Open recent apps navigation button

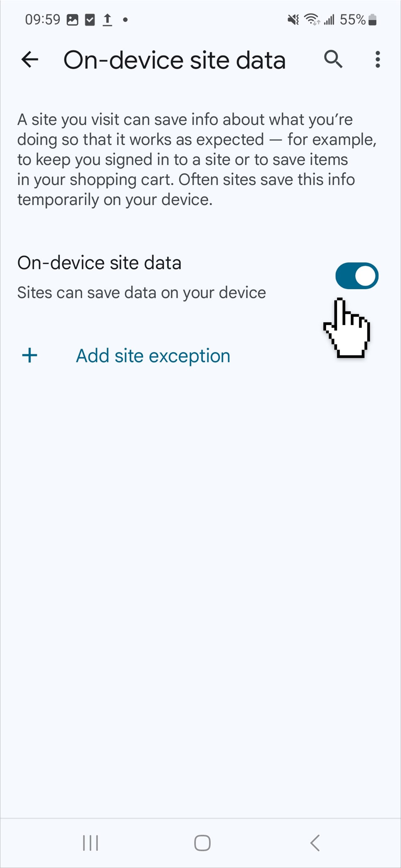pos(90,843)
